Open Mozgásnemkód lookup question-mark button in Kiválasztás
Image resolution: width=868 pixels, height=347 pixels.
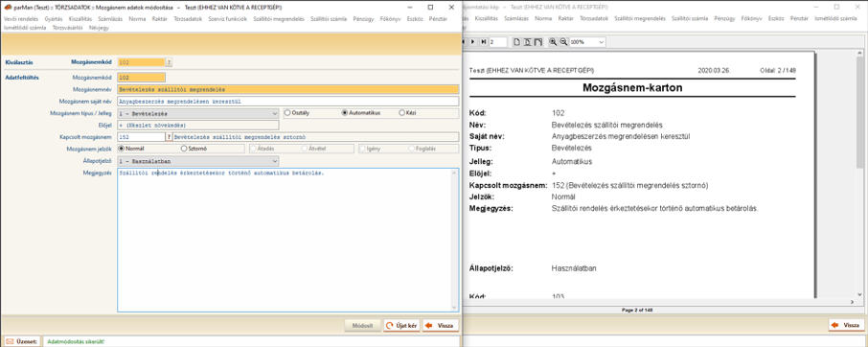click(169, 62)
